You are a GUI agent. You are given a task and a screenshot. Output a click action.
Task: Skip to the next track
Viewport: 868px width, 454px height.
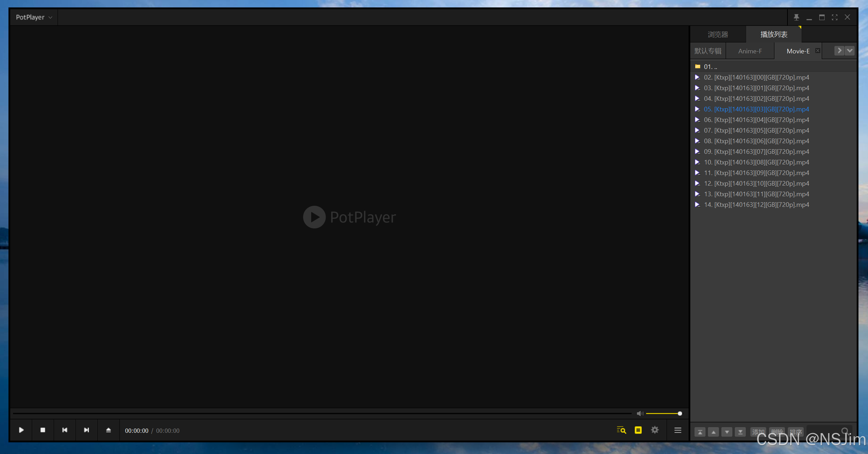click(87, 430)
